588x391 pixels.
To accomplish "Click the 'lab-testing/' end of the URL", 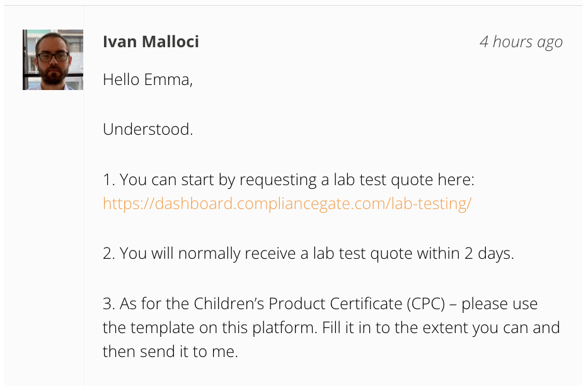I will [431, 204].
